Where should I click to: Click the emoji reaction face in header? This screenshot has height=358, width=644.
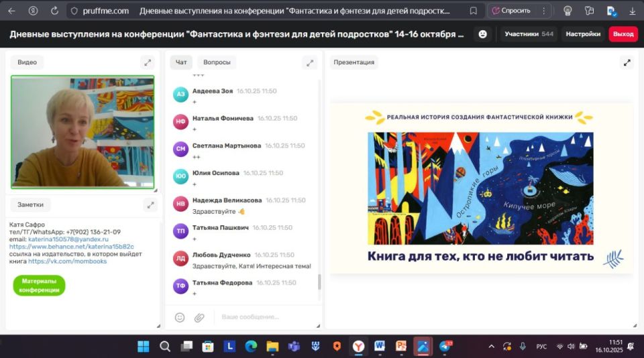[x=482, y=34]
